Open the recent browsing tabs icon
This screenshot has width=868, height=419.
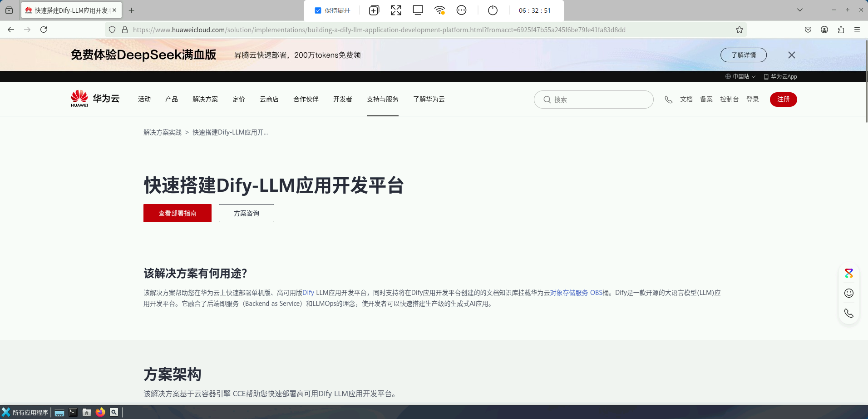pos(9,10)
